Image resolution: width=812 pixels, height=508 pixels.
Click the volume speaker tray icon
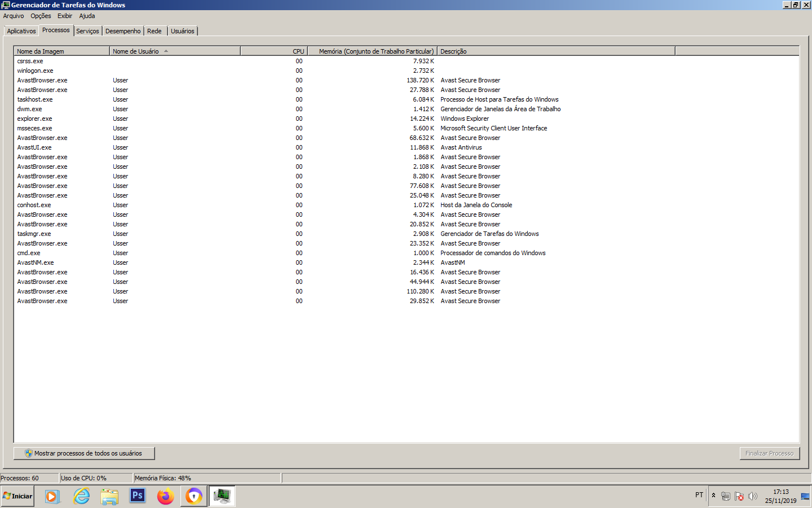753,496
